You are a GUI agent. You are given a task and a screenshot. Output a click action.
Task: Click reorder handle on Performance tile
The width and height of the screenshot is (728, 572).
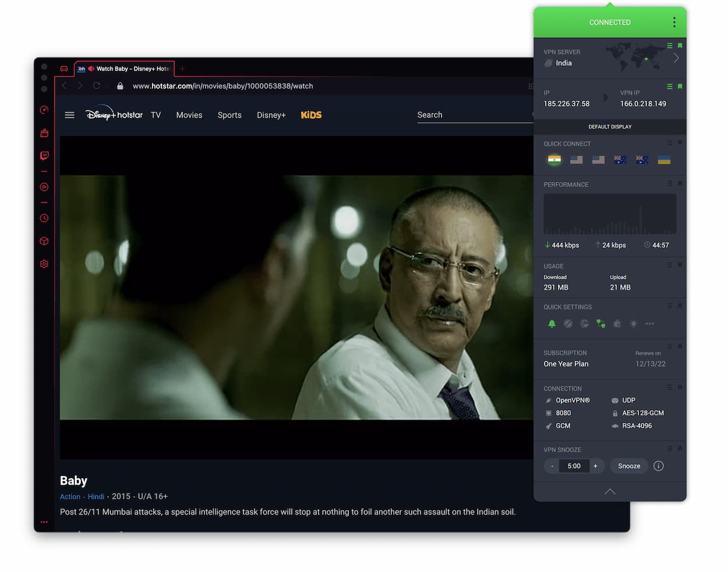(670, 183)
